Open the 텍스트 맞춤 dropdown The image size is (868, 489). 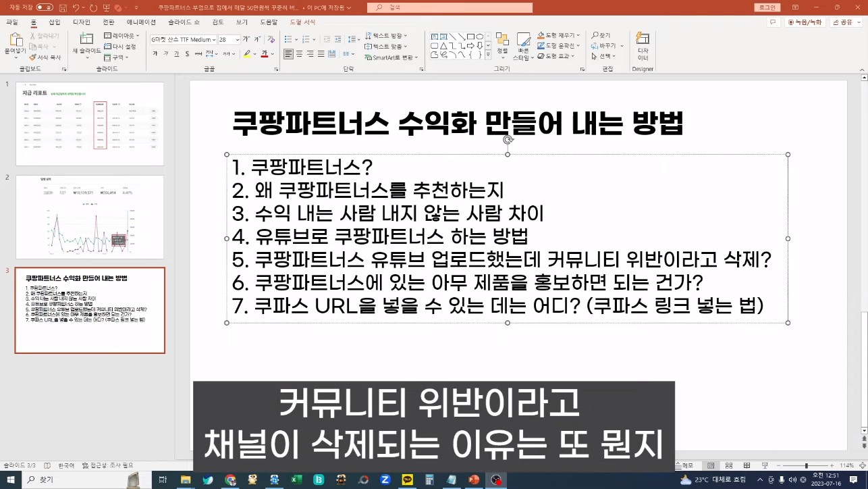387,47
